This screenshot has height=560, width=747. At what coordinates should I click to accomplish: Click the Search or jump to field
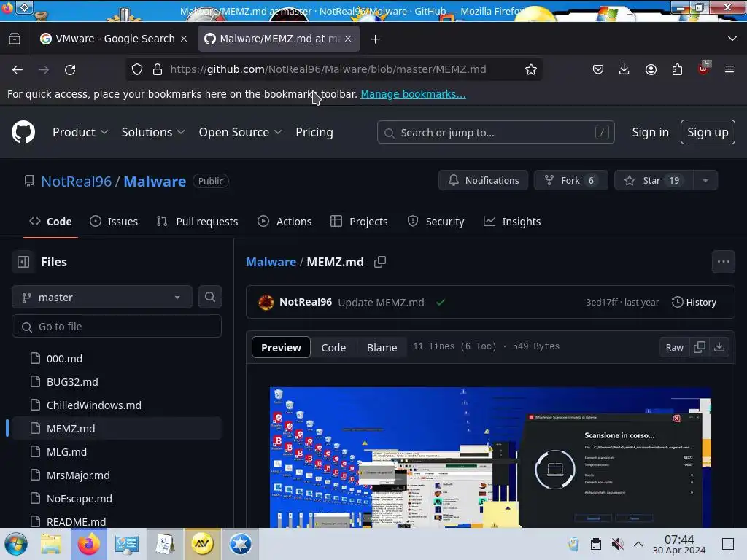(495, 132)
